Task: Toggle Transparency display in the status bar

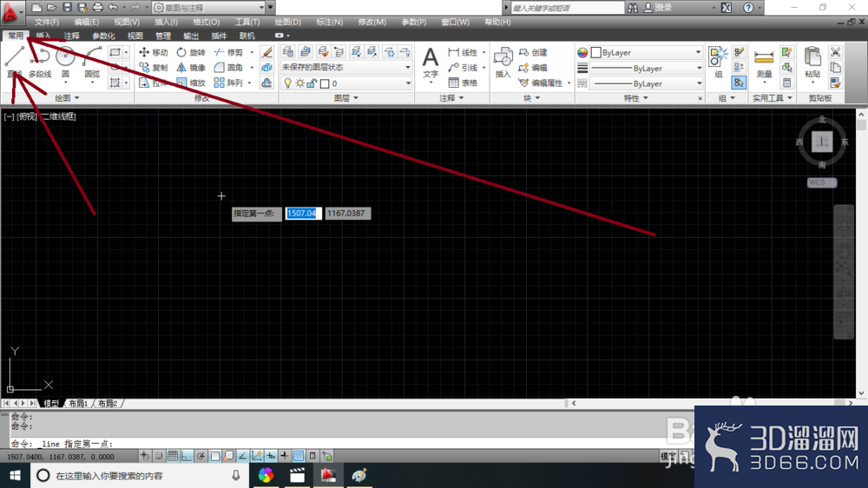Action: (299, 456)
